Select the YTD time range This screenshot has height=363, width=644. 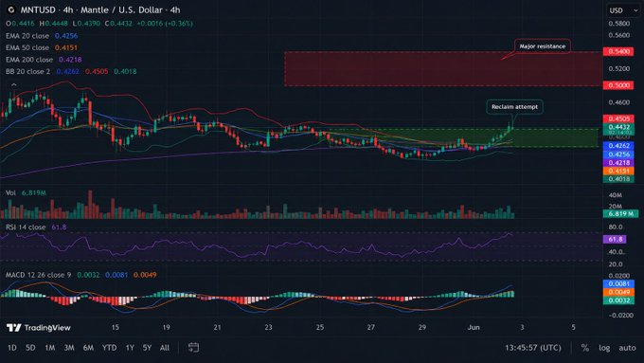(x=109, y=348)
